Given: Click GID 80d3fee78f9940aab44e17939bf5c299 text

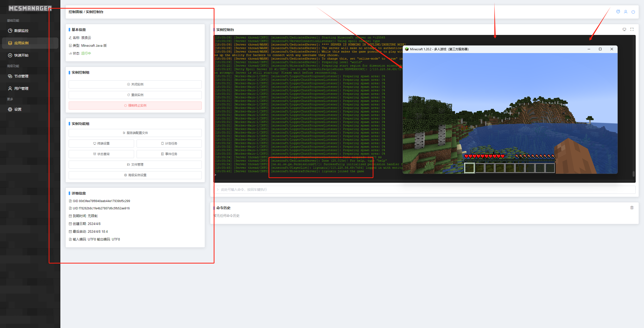Looking at the screenshot, I should click(101, 201).
